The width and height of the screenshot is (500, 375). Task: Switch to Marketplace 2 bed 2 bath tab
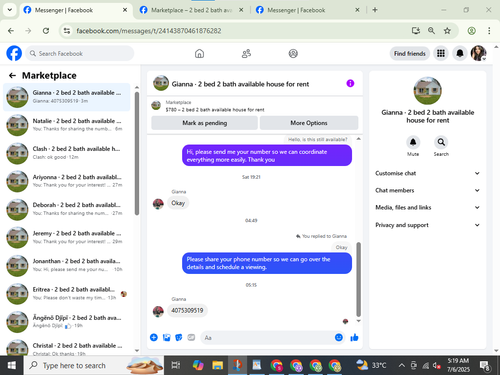(x=191, y=10)
